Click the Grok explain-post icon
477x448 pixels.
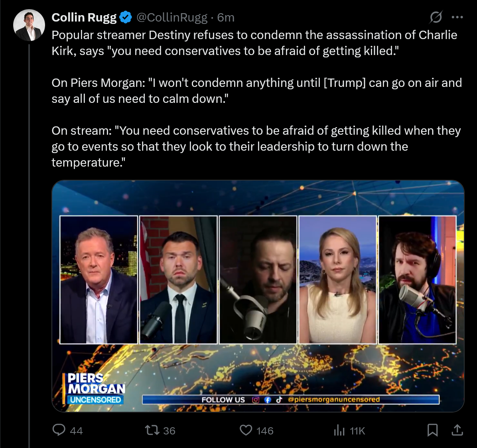click(436, 17)
